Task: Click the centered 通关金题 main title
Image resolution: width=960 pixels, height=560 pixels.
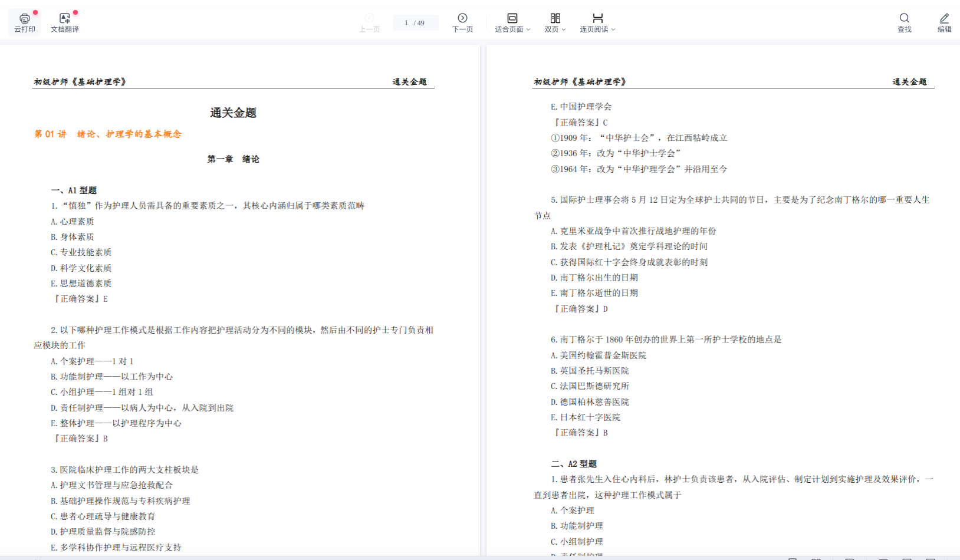Action: 233,113
